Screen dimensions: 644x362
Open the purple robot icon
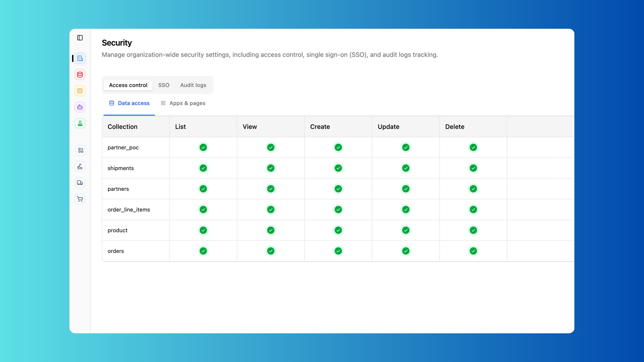pos(80,107)
